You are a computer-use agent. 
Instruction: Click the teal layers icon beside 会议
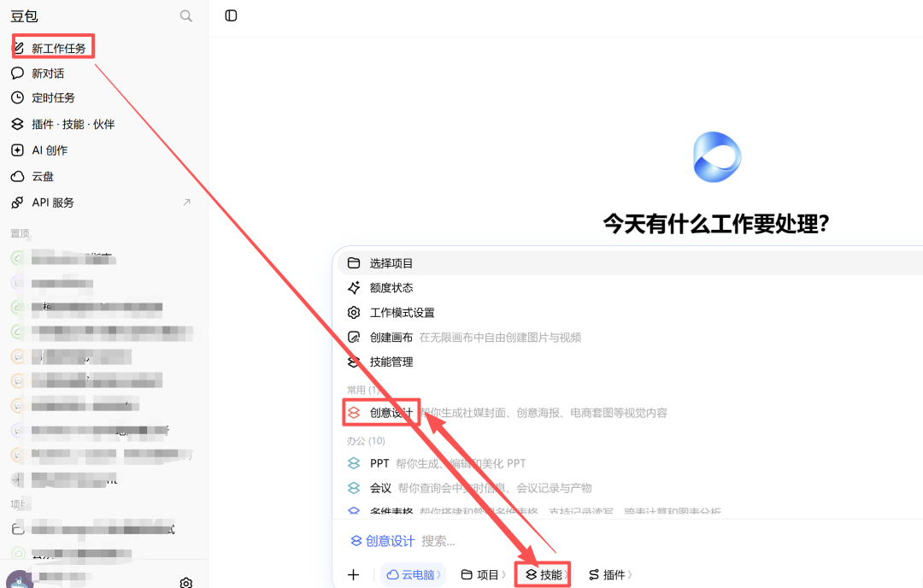(x=354, y=488)
